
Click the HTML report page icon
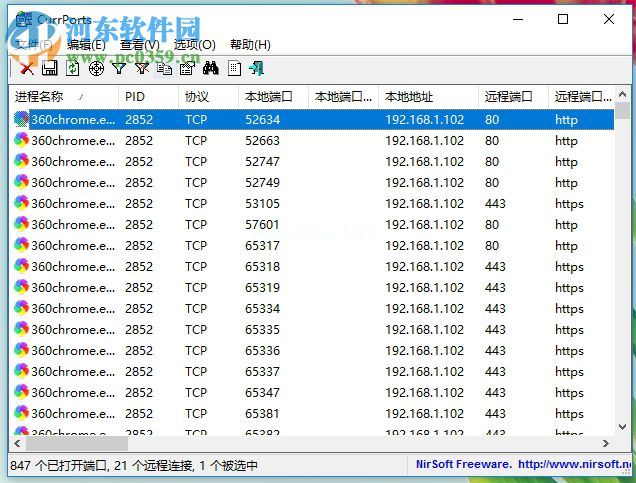pos(234,68)
